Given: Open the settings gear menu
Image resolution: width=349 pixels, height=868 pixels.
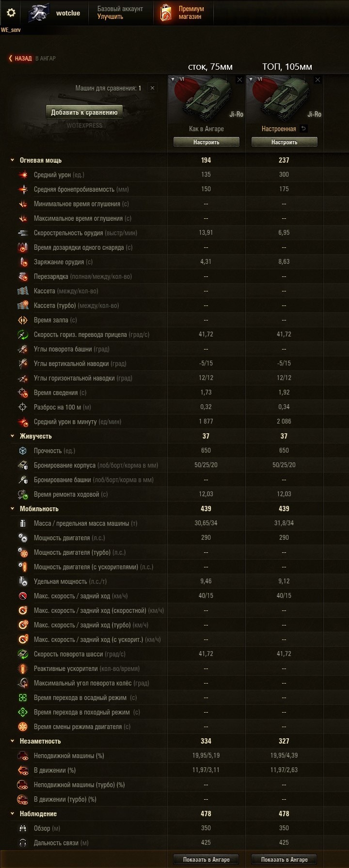Looking at the screenshot, I should pos(11,13).
